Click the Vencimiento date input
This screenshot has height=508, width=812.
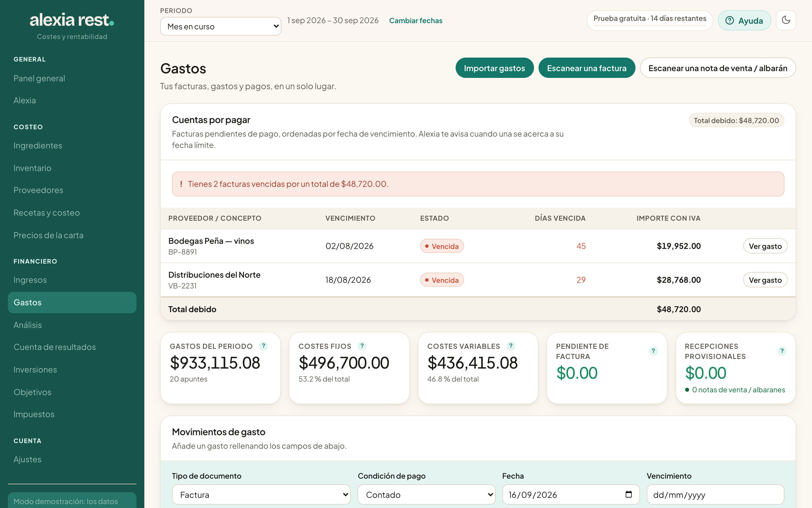pos(715,494)
